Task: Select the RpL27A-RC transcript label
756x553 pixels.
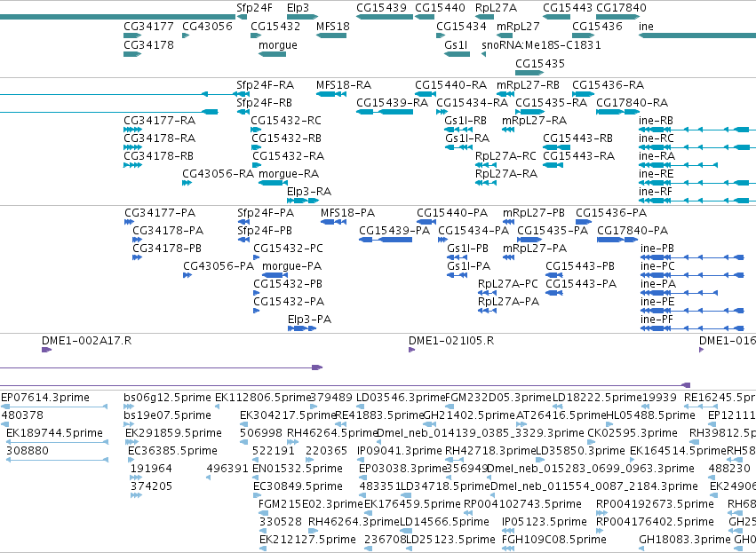Action: (x=505, y=156)
